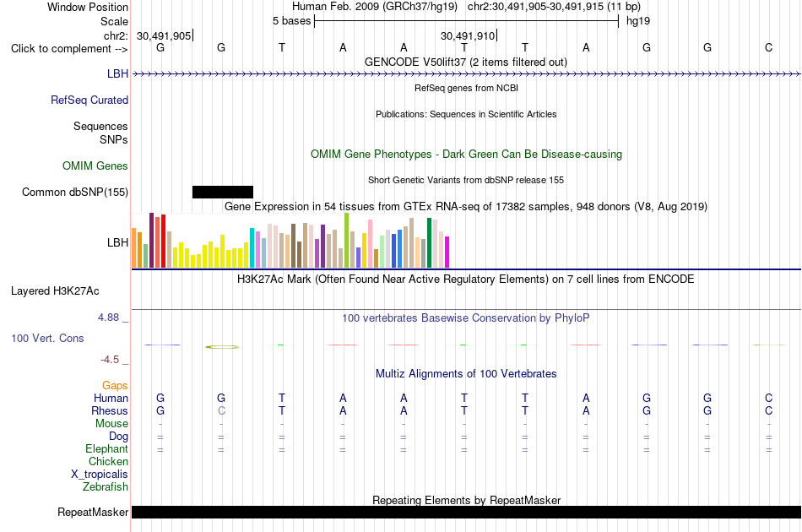Select the blue LBH GENCODE track label
This screenshot has height=532, width=802.
pyautogui.click(x=117, y=73)
